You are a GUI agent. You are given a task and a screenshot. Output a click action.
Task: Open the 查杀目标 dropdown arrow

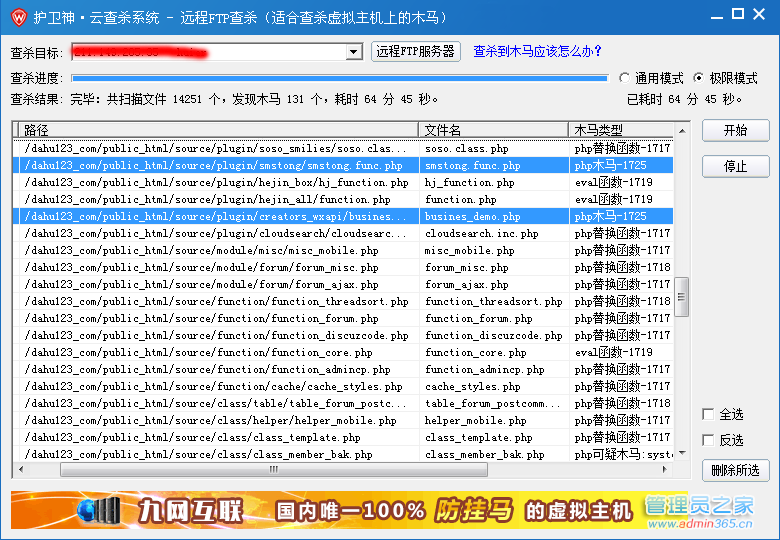pos(353,52)
